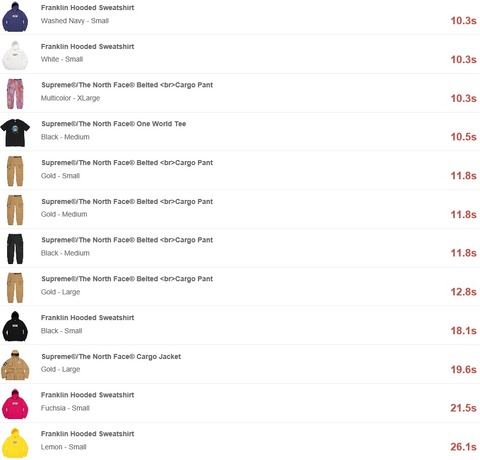Image resolution: width=480 pixels, height=460 pixels.
Task: Click the 19.6s time for Cargo Jacket
Action: 463,369
